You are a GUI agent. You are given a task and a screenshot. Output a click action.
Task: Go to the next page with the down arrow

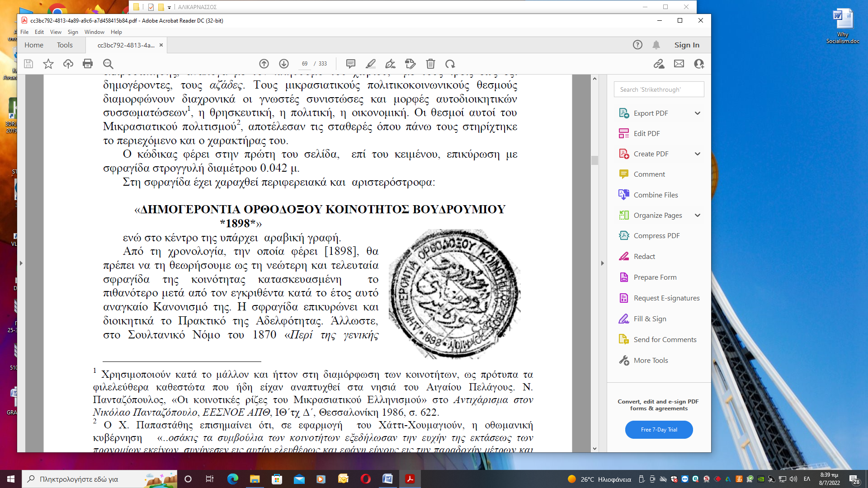(284, 64)
